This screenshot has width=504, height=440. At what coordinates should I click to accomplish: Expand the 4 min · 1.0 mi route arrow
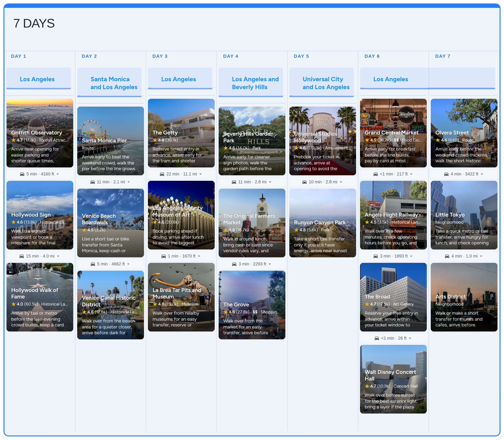481,256
